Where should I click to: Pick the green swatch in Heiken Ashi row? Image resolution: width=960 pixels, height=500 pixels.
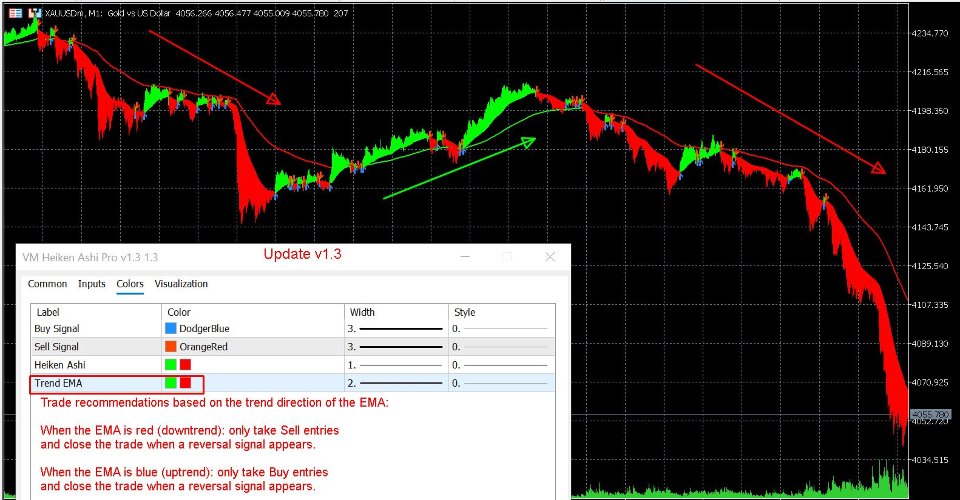point(171,365)
